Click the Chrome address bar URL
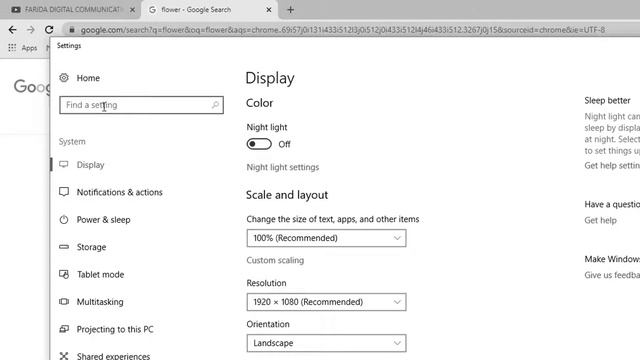Viewport: 640px width, 360px height. coord(343,30)
